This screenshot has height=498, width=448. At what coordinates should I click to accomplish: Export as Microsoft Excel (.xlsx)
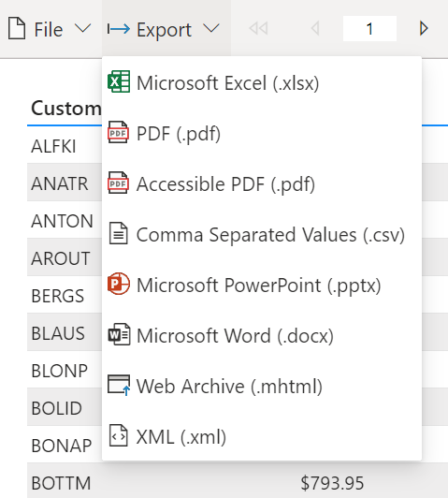(x=262, y=82)
